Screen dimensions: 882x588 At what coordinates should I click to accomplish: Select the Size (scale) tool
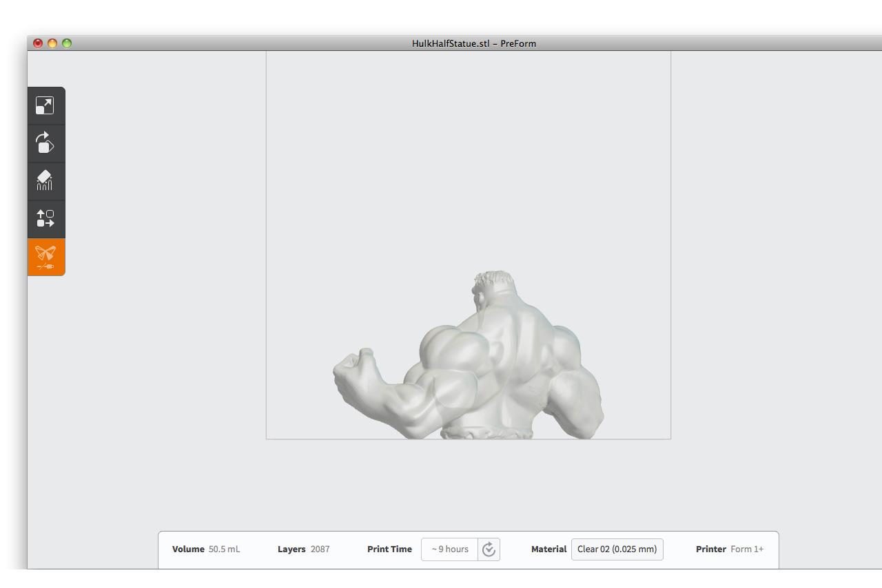[x=45, y=105]
